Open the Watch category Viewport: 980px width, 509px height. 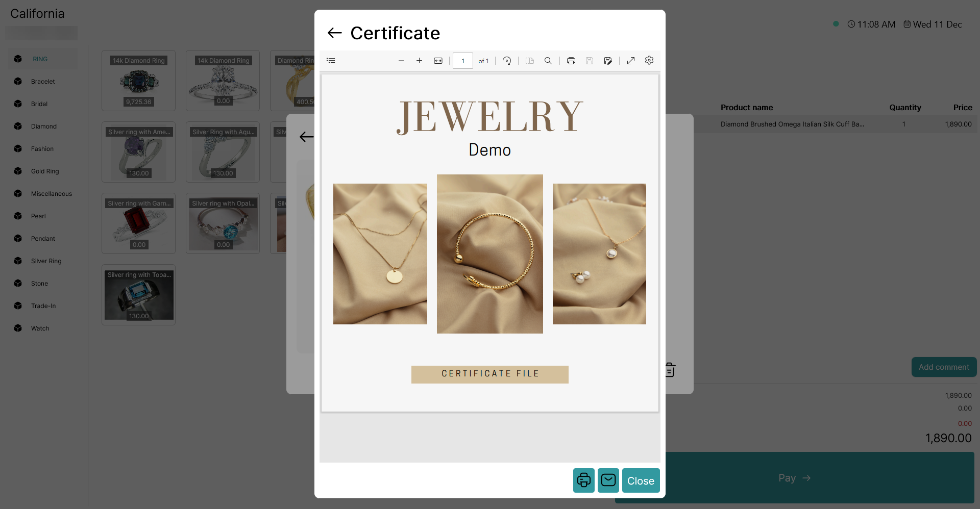click(43, 328)
